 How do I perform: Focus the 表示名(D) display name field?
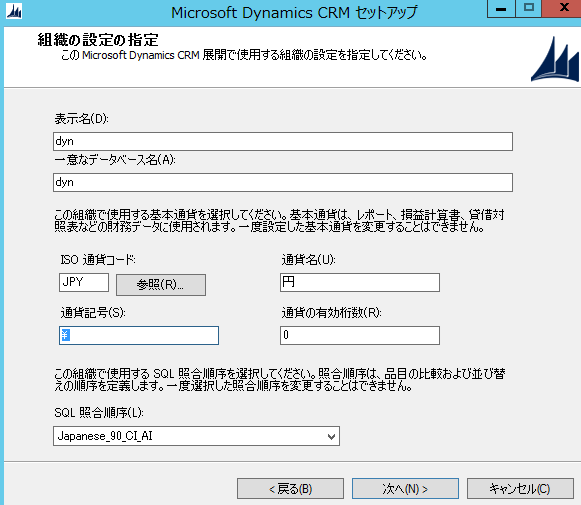pyautogui.click(x=283, y=142)
